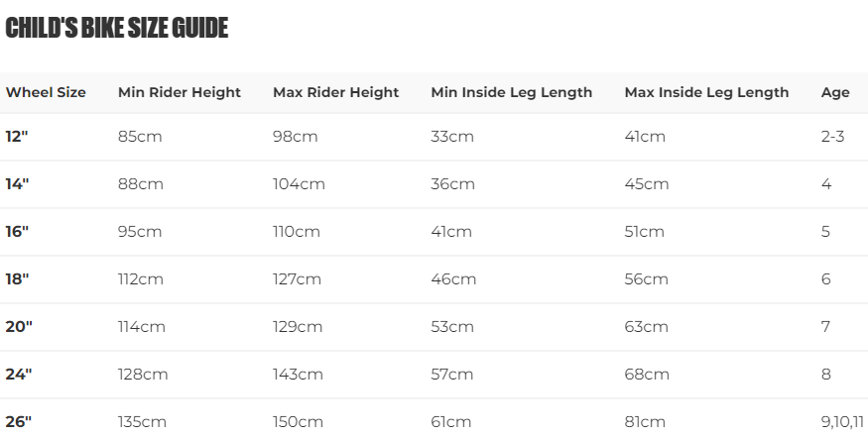Select the 26" wheel size row label
The image size is (868, 437).
click(x=18, y=422)
